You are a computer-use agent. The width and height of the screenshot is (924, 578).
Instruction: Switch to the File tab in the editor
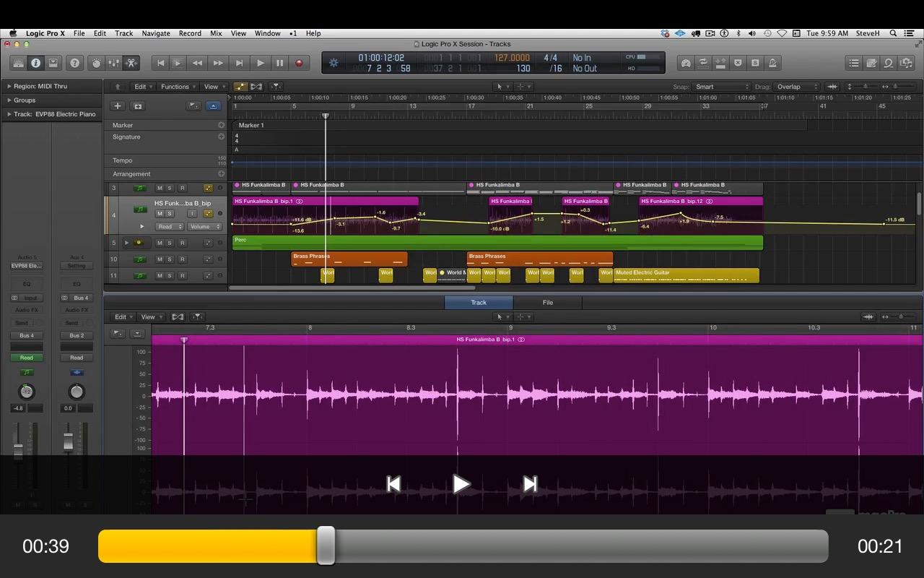click(547, 303)
